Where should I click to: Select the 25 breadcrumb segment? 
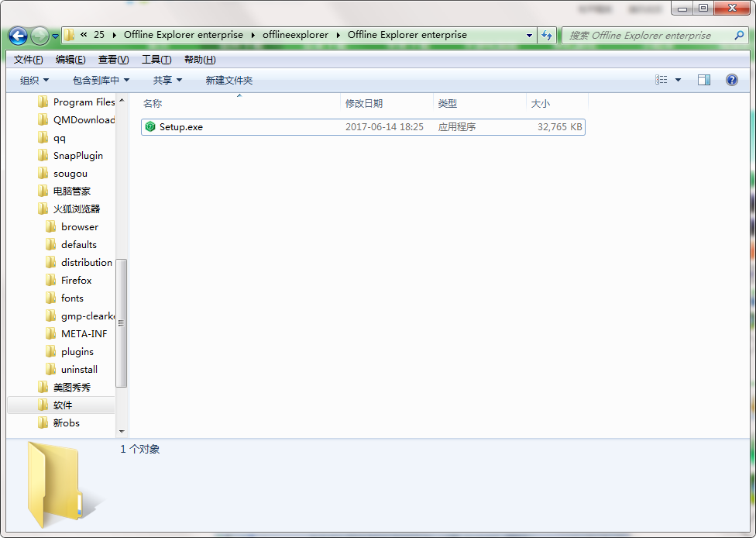[99, 35]
